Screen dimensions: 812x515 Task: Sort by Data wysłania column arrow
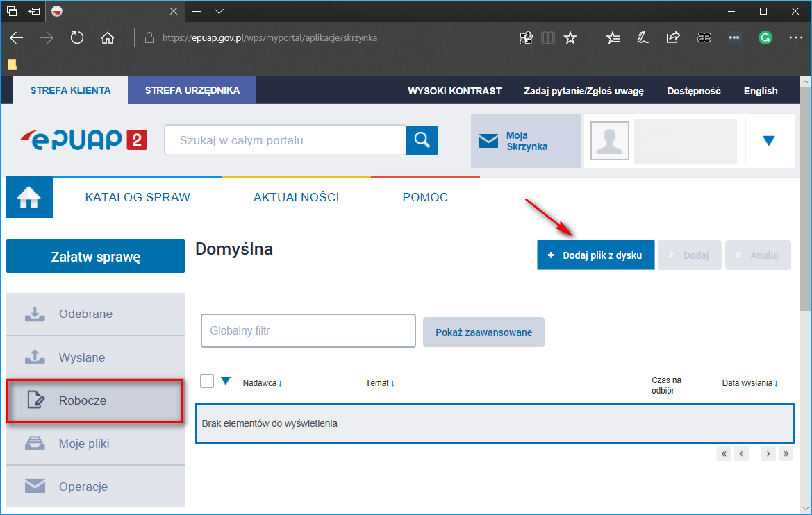coord(776,384)
